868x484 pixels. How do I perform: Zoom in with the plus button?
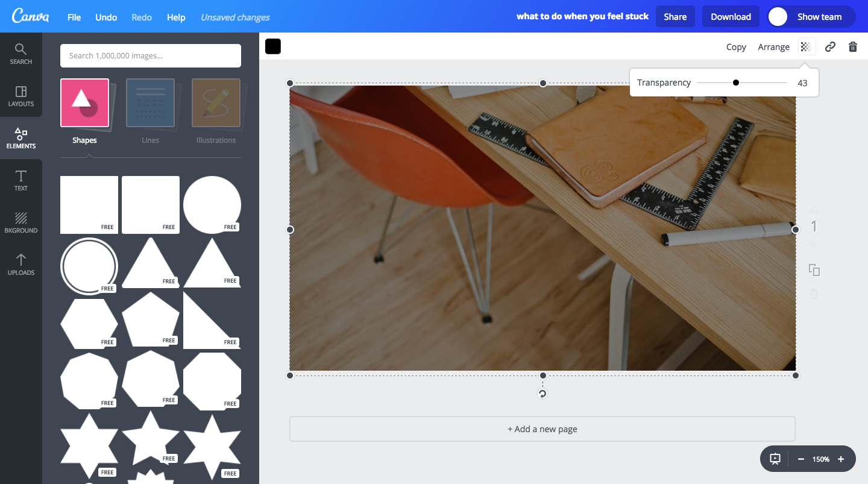coord(841,459)
